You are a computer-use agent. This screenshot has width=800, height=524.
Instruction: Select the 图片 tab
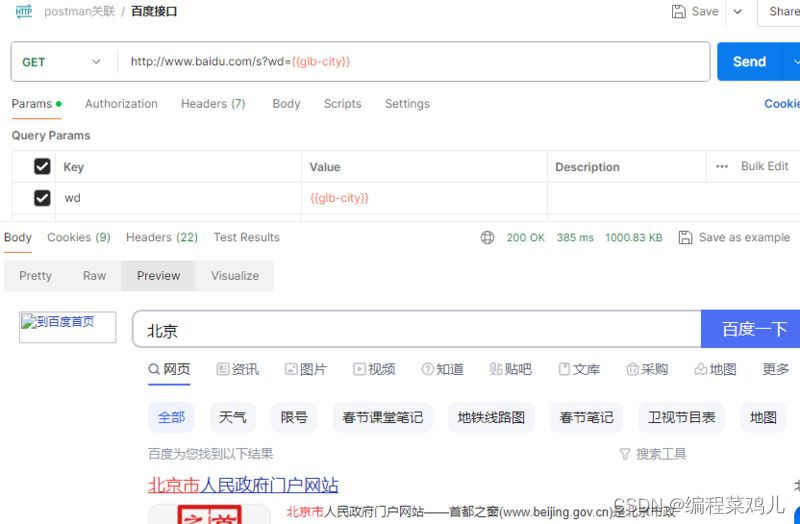tap(306, 369)
